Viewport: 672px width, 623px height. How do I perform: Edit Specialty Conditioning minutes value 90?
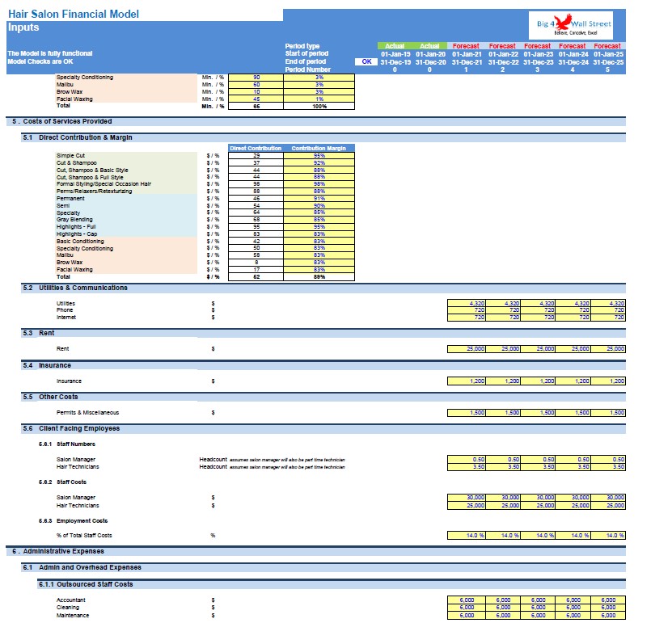(x=256, y=78)
